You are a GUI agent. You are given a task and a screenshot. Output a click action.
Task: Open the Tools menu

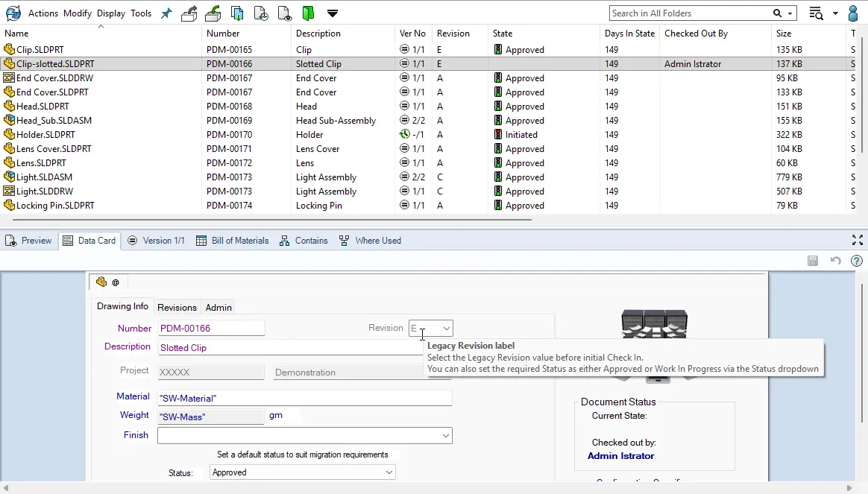142,13
